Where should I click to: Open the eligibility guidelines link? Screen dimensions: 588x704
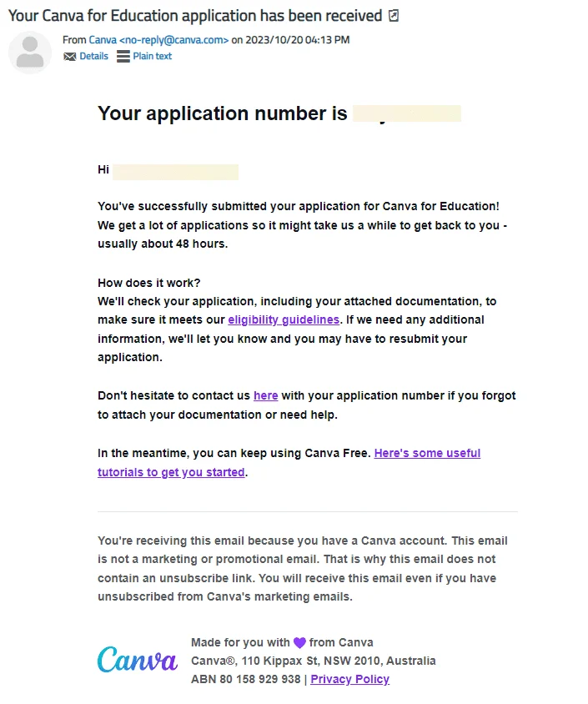pos(284,319)
